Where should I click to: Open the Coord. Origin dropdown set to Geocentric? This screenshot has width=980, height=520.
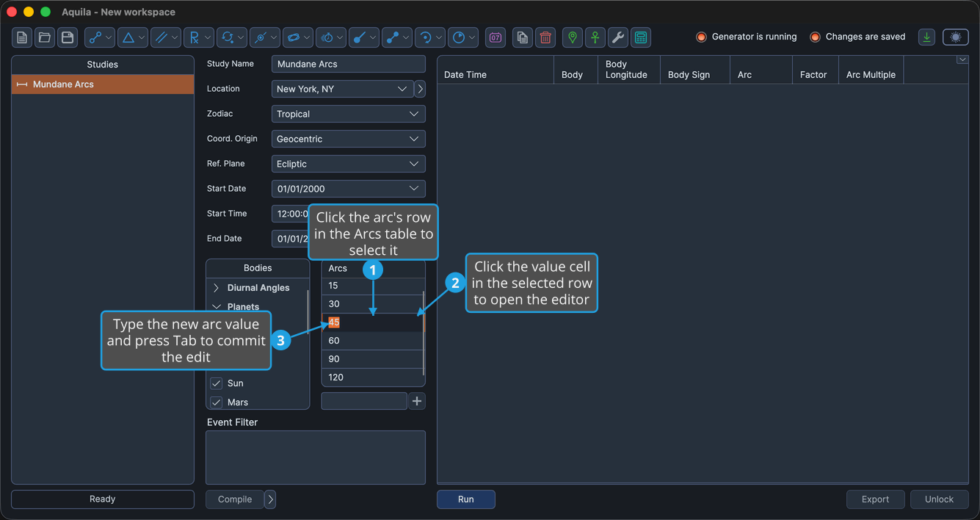[348, 139]
